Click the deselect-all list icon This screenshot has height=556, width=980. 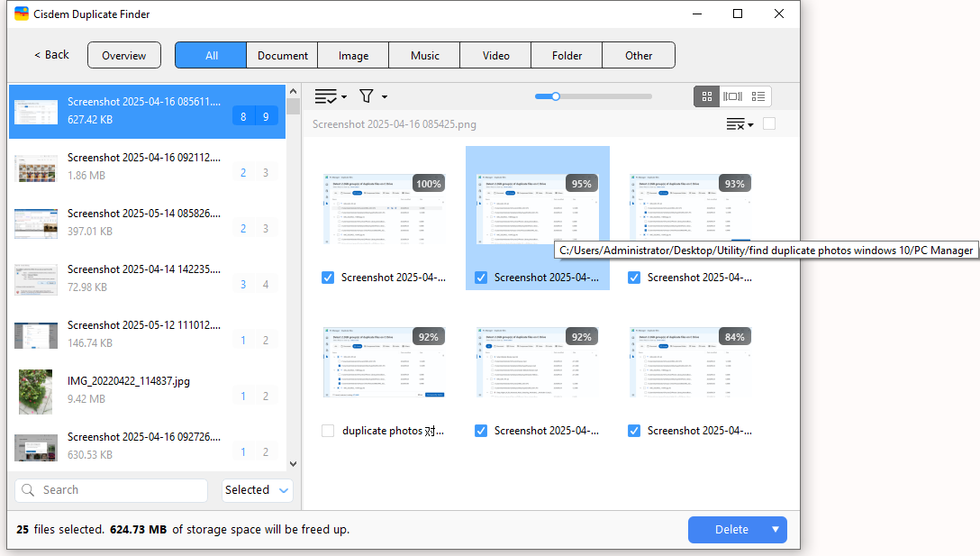[737, 124]
